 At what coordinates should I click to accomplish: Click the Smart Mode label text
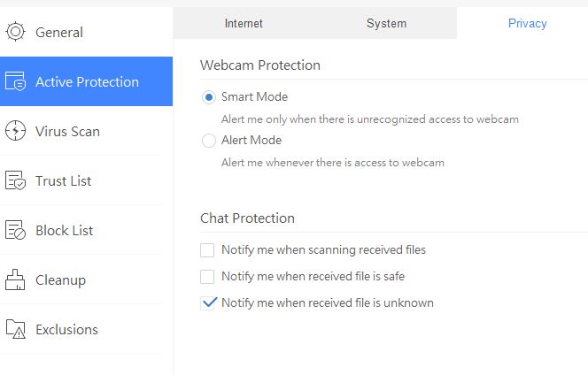click(x=254, y=97)
